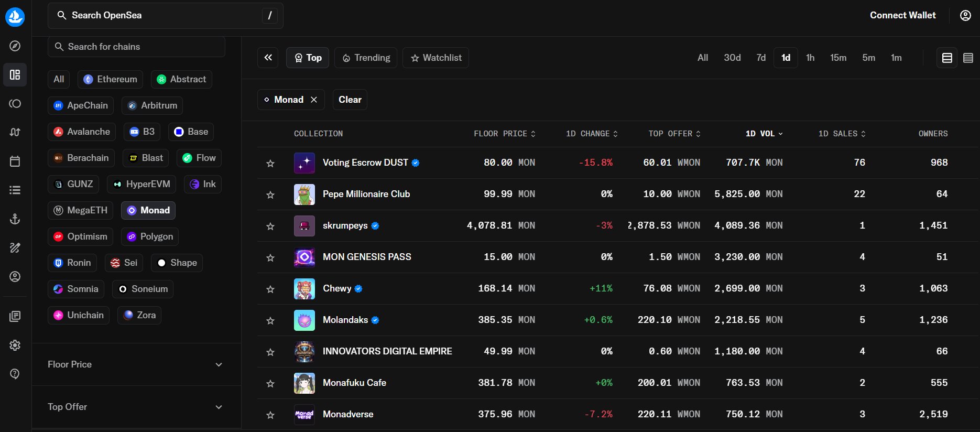Star Voting Escrow DUST for watchlist
The height and width of the screenshot is (432, 980).
coord(270,164)
